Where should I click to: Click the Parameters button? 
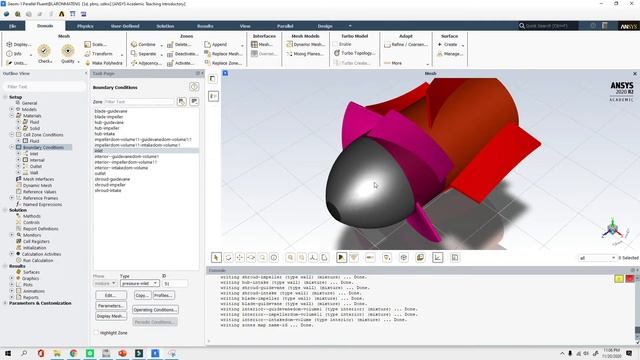[x=111, y=306]
